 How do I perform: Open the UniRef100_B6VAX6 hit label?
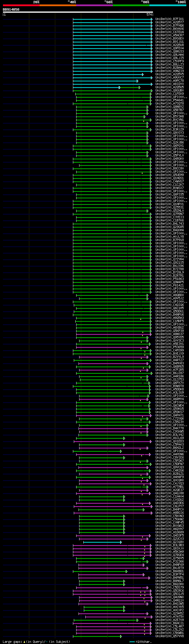[x=170, y=29]
